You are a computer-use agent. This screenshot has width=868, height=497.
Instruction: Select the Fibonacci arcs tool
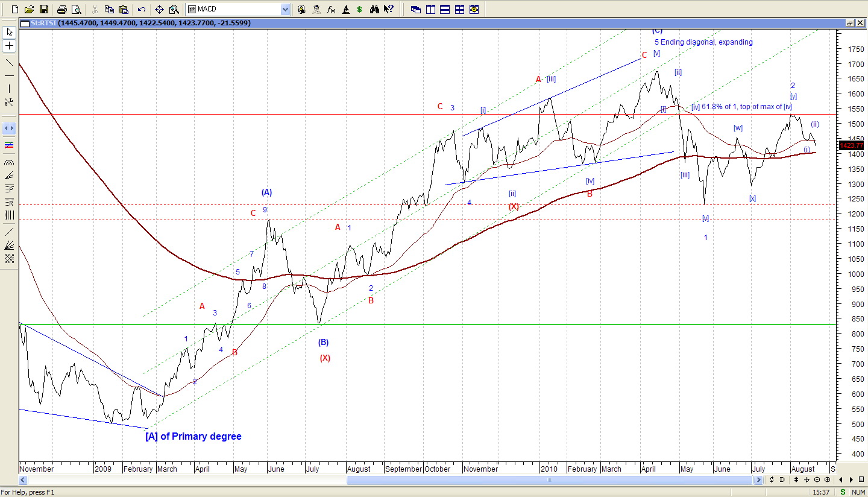click(x=9, y=162)
